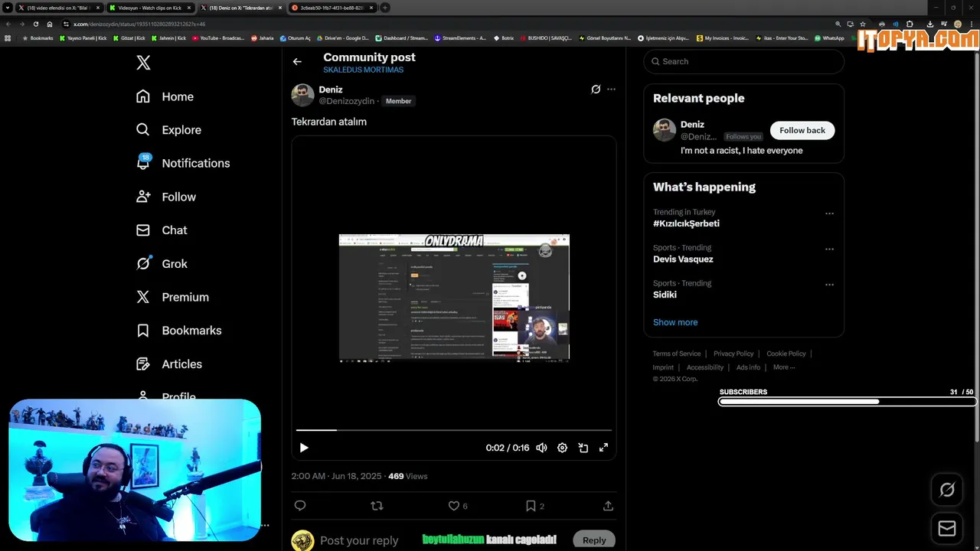Image resolution: width=980 pixels, height=551 pixels.
Task: Click the browser home button
Action: pos(50,24)
